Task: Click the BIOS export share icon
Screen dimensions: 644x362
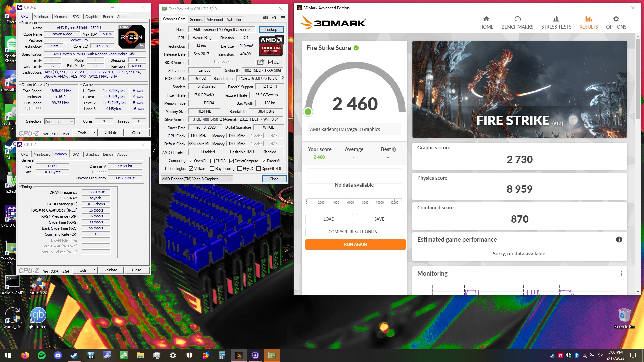Action: tap(261, 62)
